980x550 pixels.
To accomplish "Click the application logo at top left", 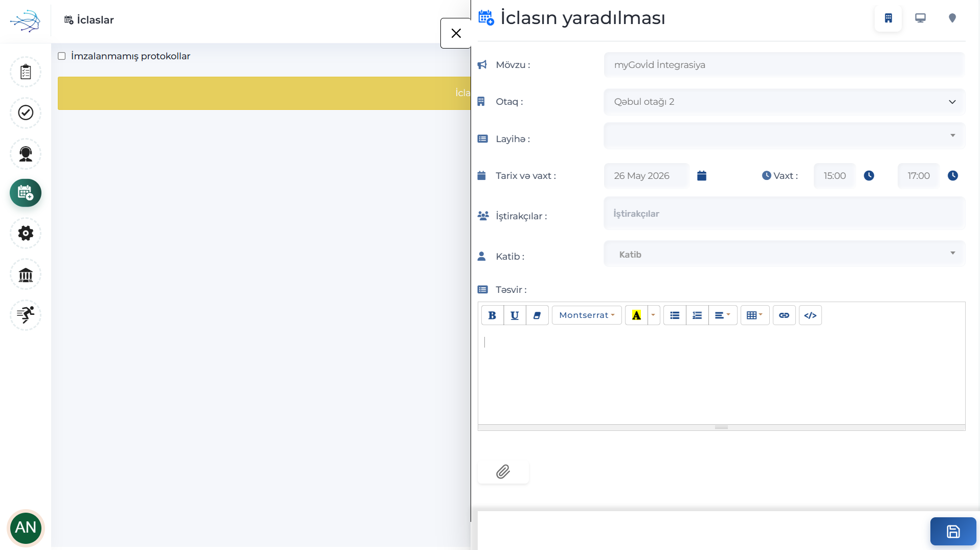I will click(x=25, y=21).
